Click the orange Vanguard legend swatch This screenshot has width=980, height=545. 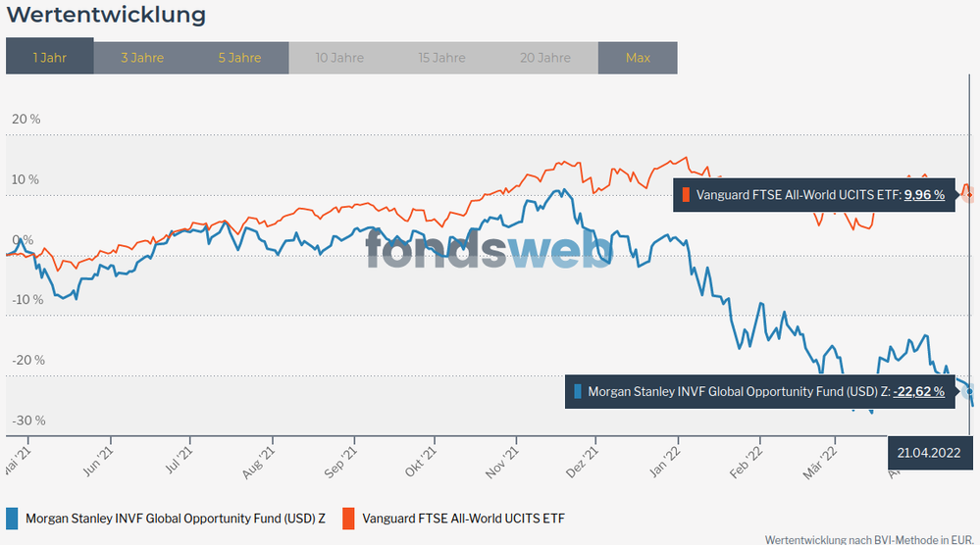click(x=348, y=519)
